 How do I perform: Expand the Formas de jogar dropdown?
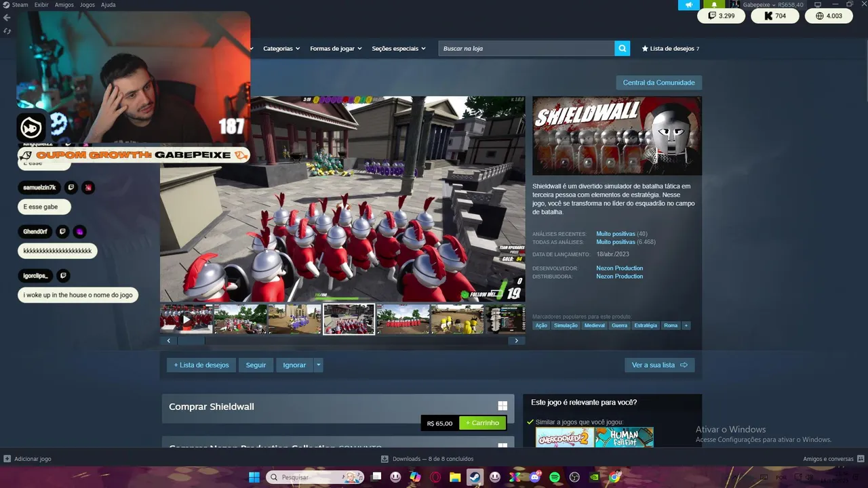click(x=336, y=49)
